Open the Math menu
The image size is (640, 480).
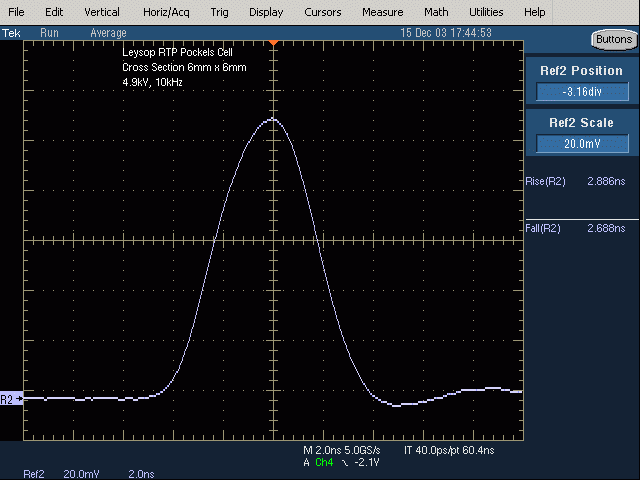(436, 12)
